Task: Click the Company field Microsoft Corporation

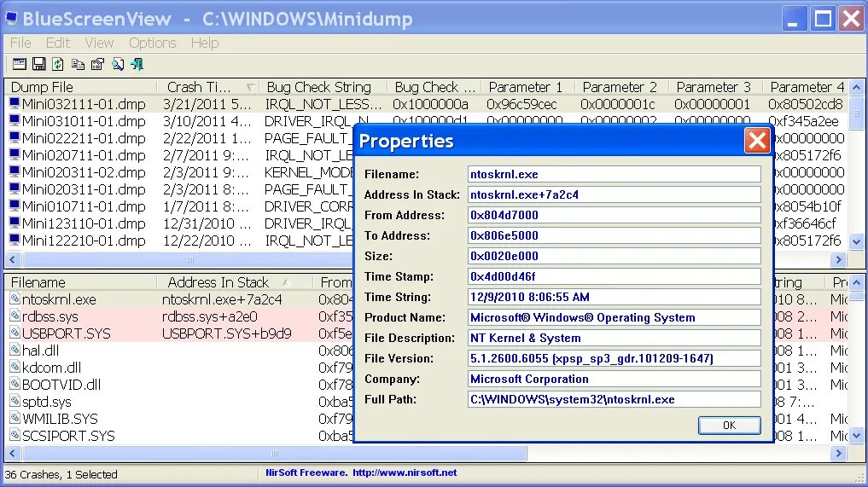Action: click(614, 379)
